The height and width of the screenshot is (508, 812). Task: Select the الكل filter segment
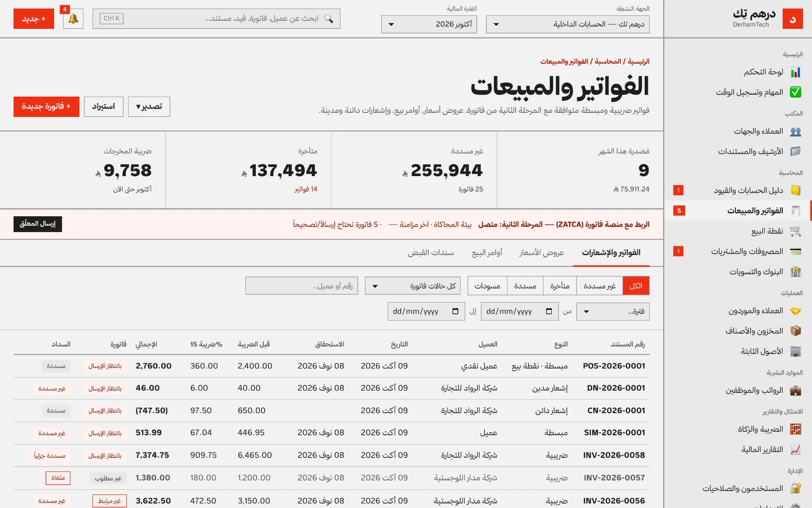636,286
